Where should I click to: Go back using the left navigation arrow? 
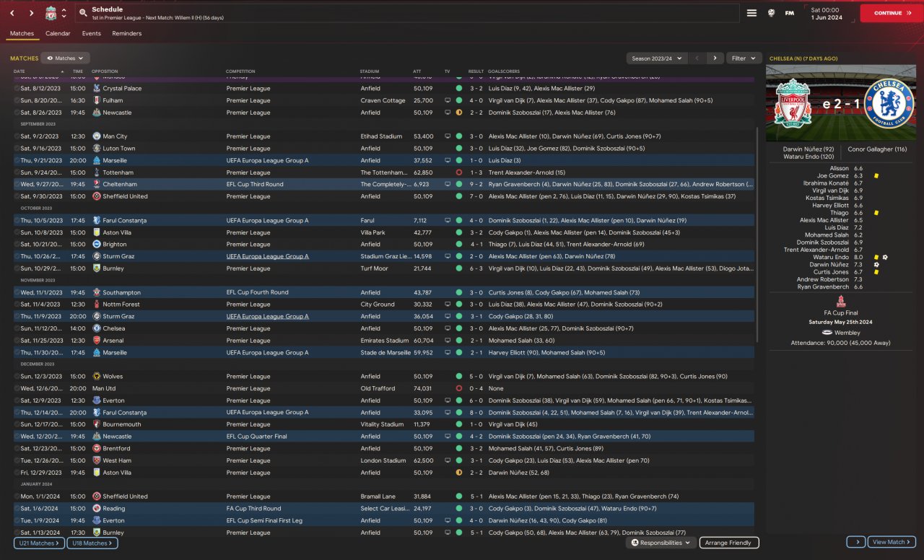(x=12, y=13)
